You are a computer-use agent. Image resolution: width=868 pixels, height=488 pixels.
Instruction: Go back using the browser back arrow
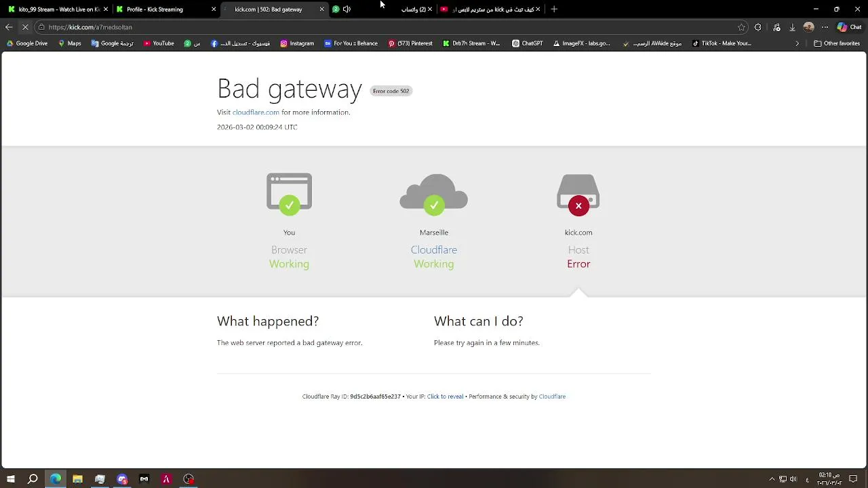coord(8,27)
